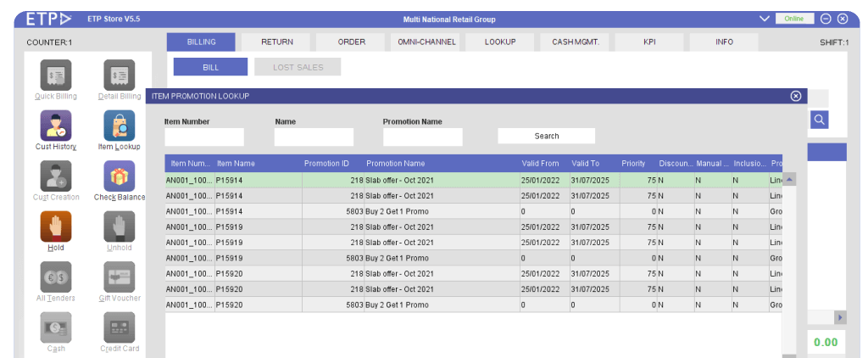Image resolution: width=868 pixels, height=358 pixels.
Task: Click the Cust Creation icon
Action: pyautogui.click(x=55, y=176)
